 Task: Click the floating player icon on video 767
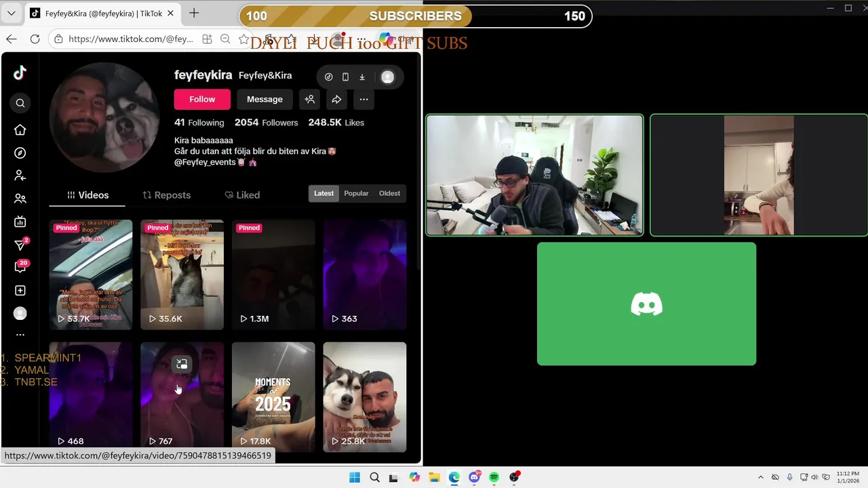click(182, 364)
